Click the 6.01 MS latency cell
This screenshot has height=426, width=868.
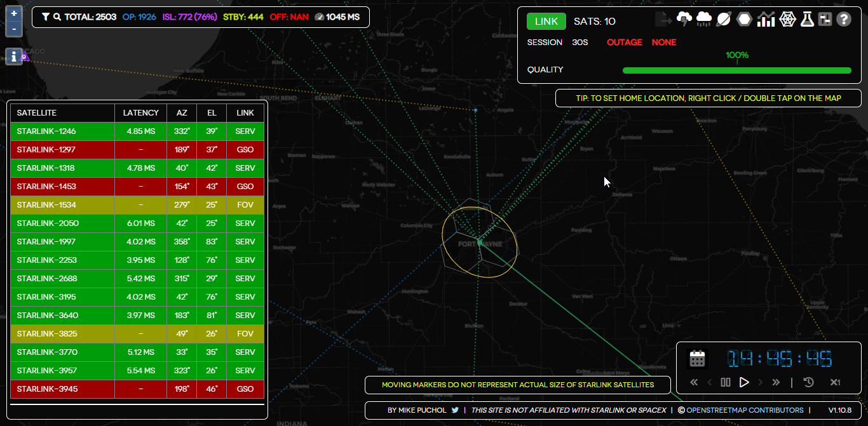pyautogui.click(x=141, y=223)
